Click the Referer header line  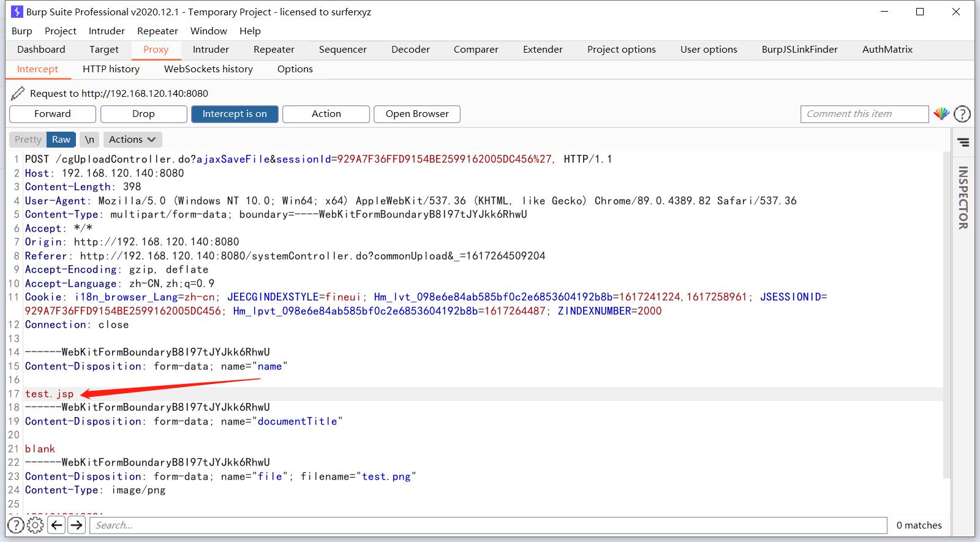pyautogui.click(x=285, y=256)
